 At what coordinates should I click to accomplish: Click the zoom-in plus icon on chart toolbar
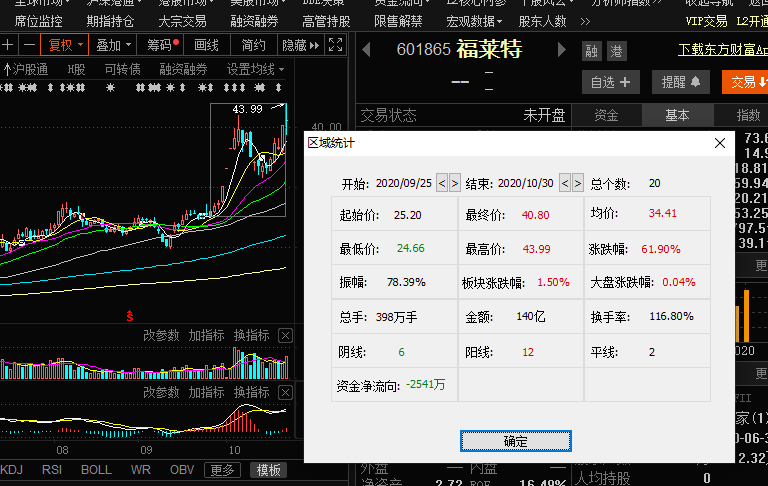[9, 45]
